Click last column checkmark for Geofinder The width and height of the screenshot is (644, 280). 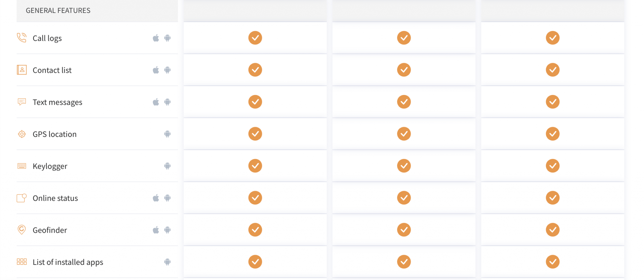tap(552, 230)
